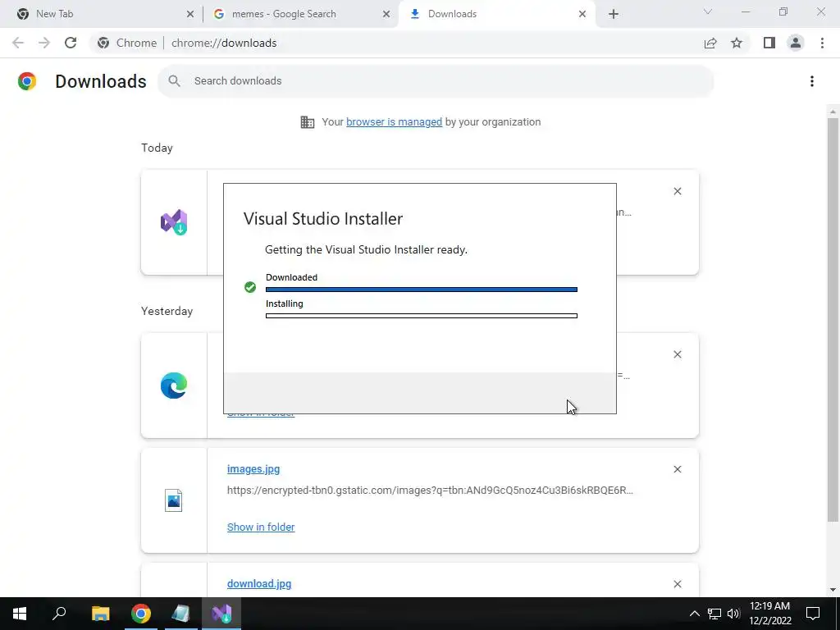The width and height of the screenshot is (840, 630).
Task: Close the Downloads tab
Action: (582, 14)
